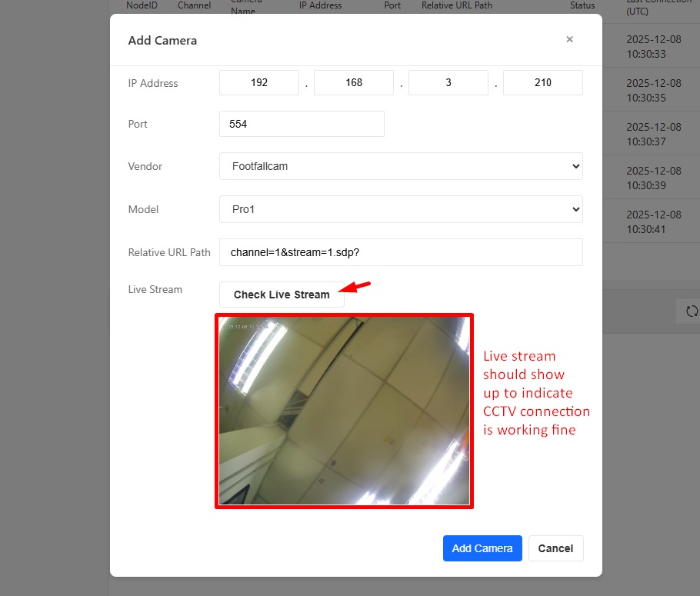This screenshot has width=700, height=596.
Task: Click the Port field showing 554
Action: point(302,124)
